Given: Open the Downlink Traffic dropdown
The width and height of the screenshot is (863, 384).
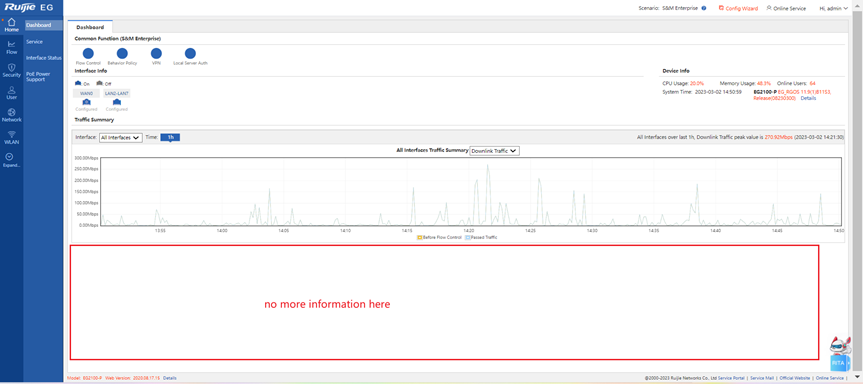Looking at the screenshot, I should (x=494, y=150).
